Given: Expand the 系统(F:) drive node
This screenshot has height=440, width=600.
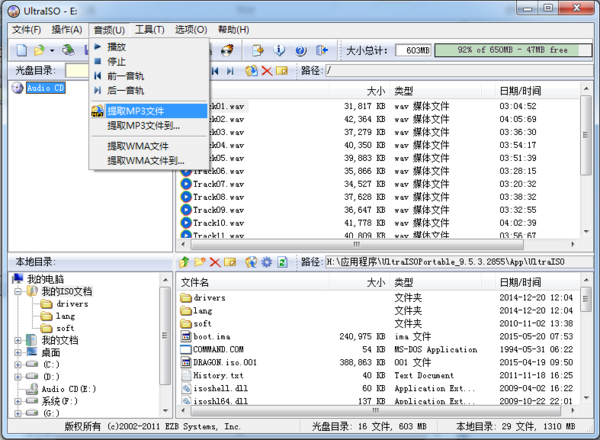Looking at the screenshot, I should click(18, 401).
